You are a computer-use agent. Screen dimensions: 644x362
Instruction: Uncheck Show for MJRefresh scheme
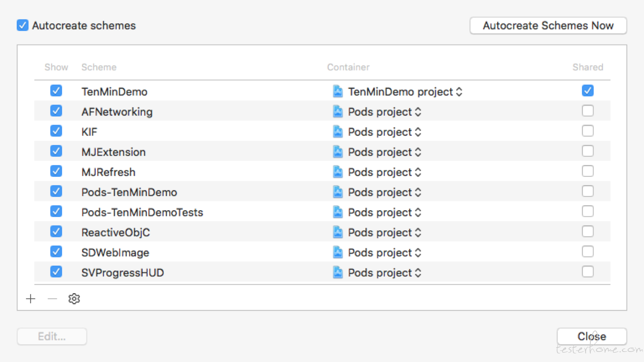(x=56, y=171)
